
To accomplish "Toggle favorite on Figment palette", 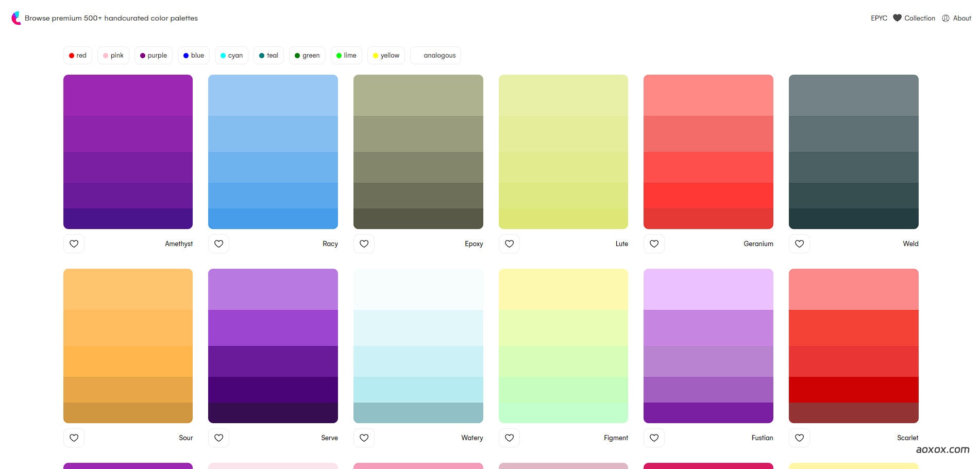I will tap(509, 438).
